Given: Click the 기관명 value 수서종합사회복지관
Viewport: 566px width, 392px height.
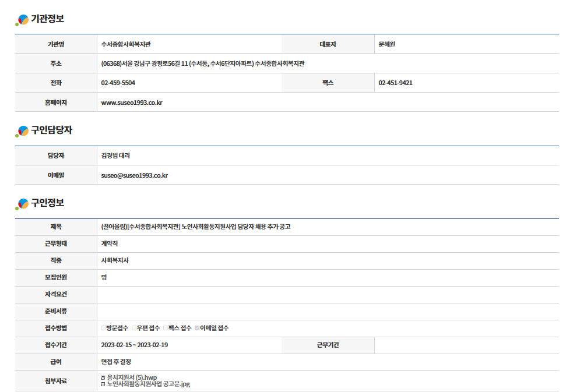Looking at the screenshot, I should (x=126, y=44).
